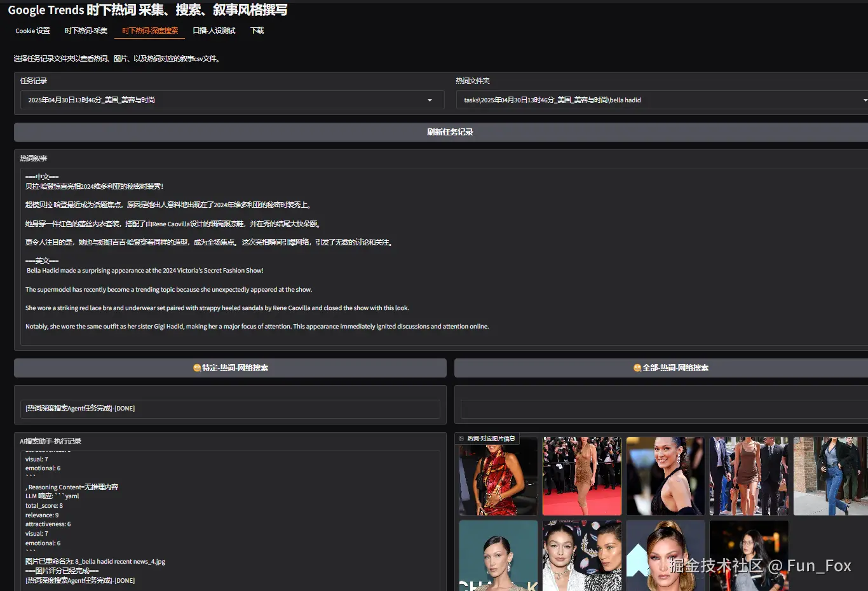Click the log line '图片已重命名为: 8_bella hadid recent news_4.jpg'

[95, 562]
